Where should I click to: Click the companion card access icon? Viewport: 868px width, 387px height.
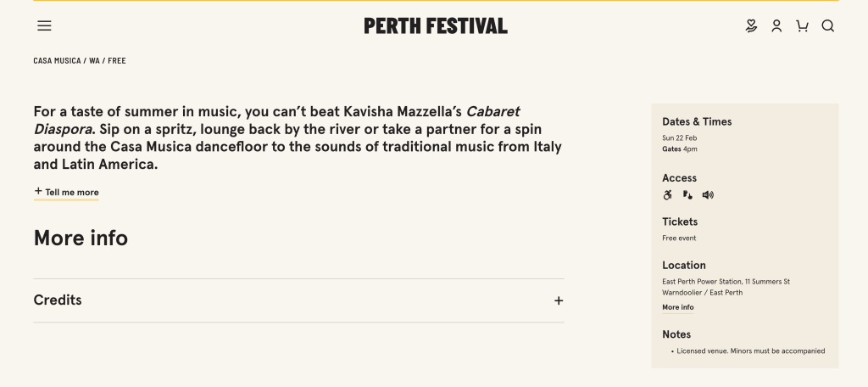click(687, 195)
